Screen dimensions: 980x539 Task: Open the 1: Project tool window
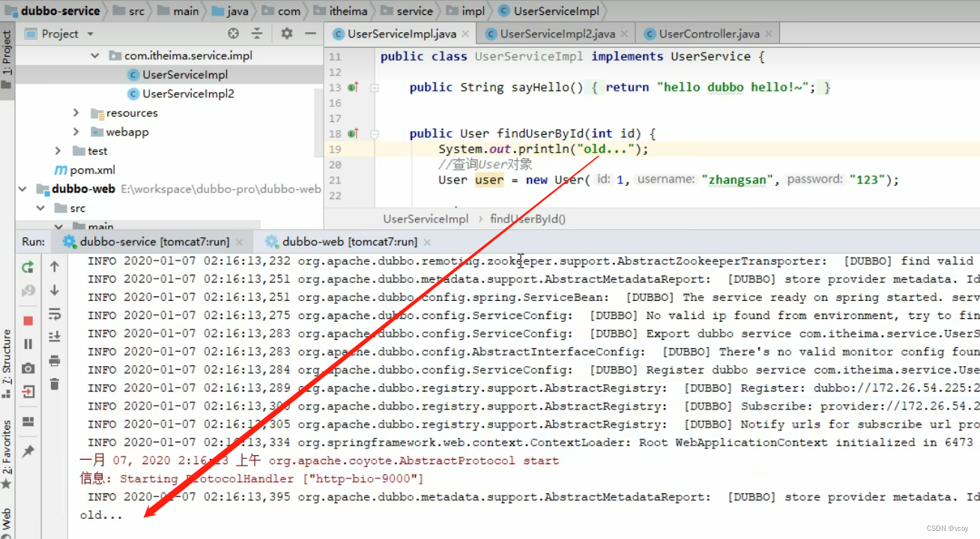7,60
